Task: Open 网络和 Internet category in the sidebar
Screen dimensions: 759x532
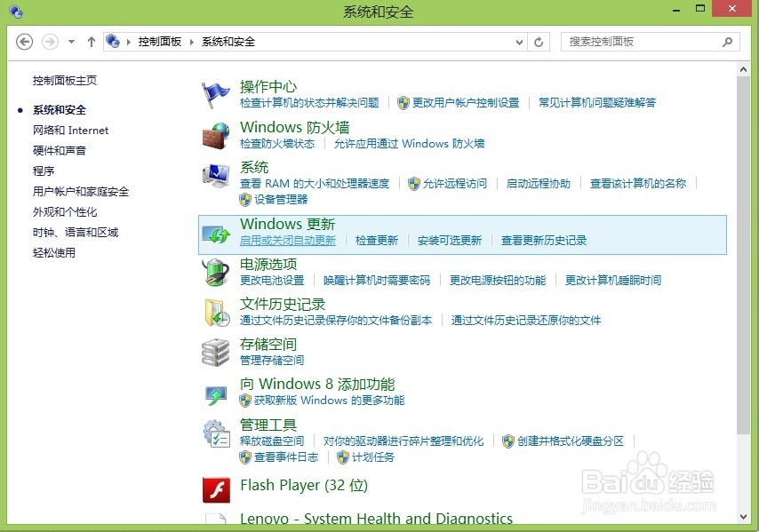Action: [x=71, y=131]
